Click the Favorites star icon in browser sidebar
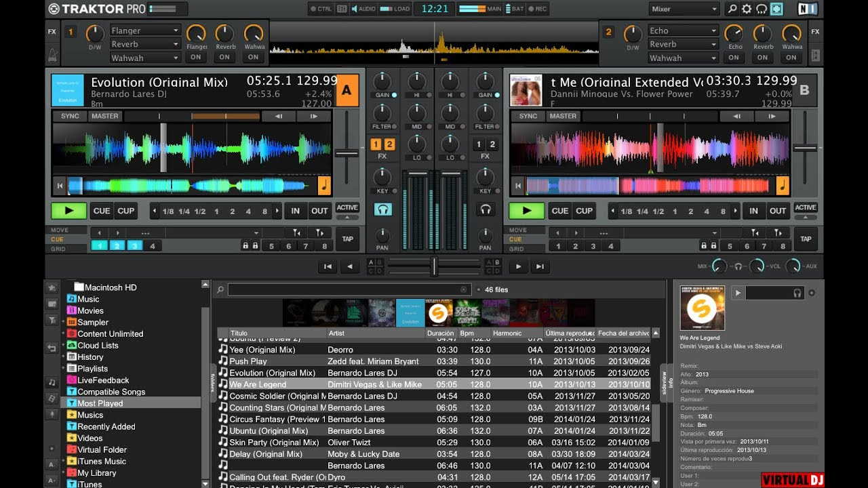 (52, 287)
